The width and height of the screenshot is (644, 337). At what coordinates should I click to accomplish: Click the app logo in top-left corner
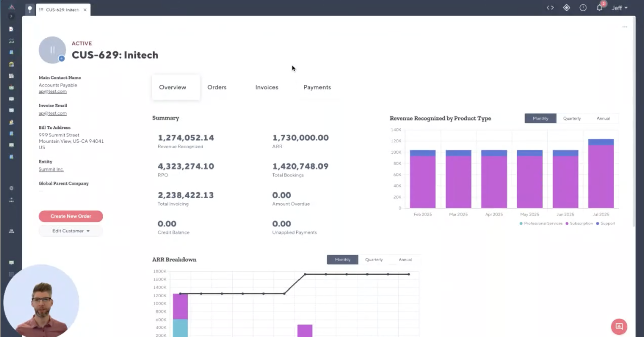point(12,7)
